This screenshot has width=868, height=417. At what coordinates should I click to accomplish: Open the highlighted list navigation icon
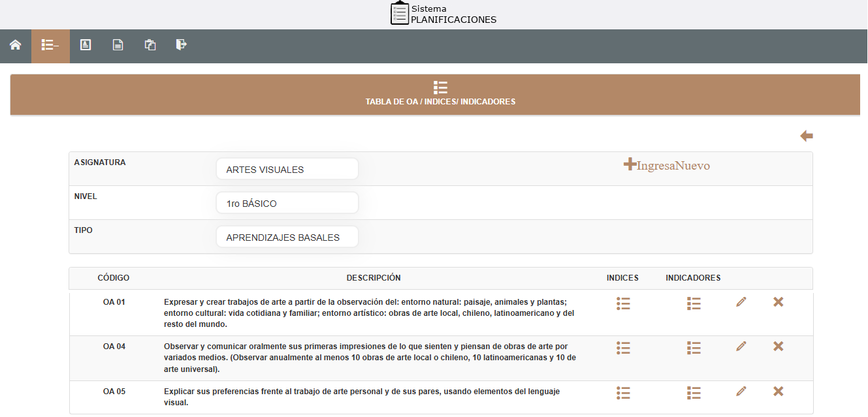pyautogui.click(x=50, y=46)
